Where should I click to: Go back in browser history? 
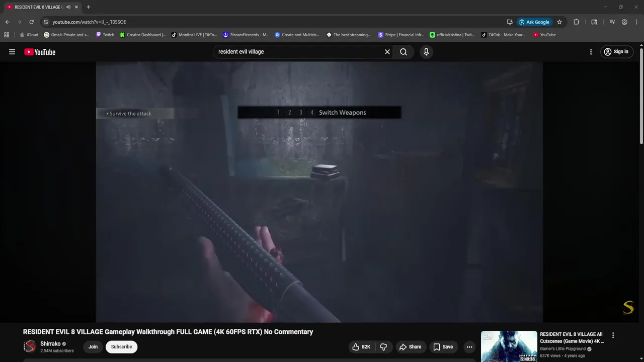click(7, 22)
